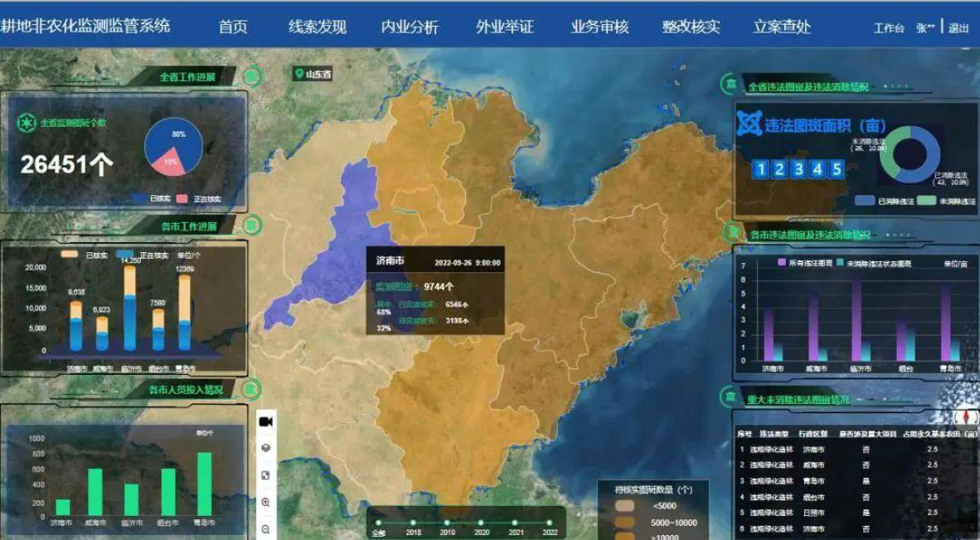This screenshot has height=540, width=980.
Task: Open the 首页 menu
Action: point(232,27)
